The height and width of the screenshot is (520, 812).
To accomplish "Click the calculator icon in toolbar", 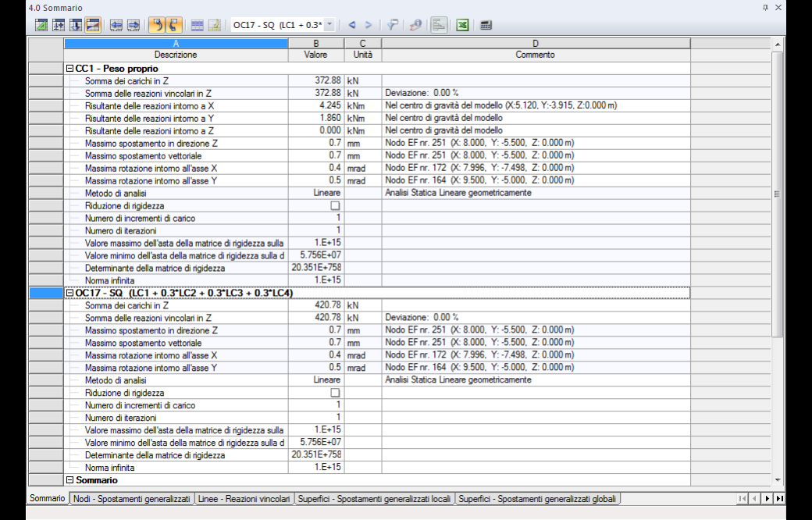I will pyautogui.click(x=486, y=25).
